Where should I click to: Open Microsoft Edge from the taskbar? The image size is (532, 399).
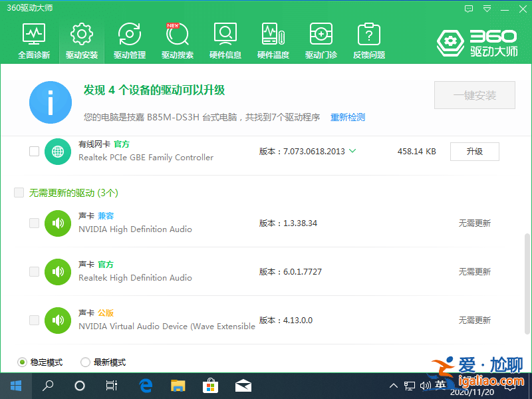coord(146,386)
